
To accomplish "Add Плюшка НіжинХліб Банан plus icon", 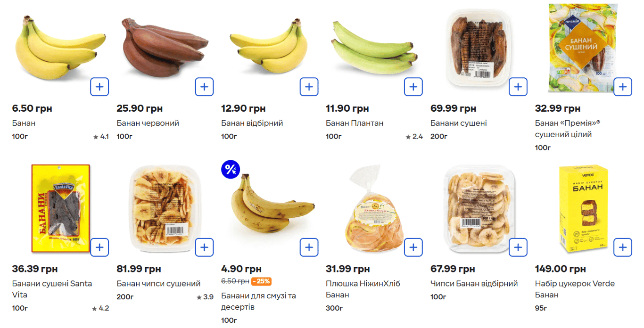I will coord(413,247).
